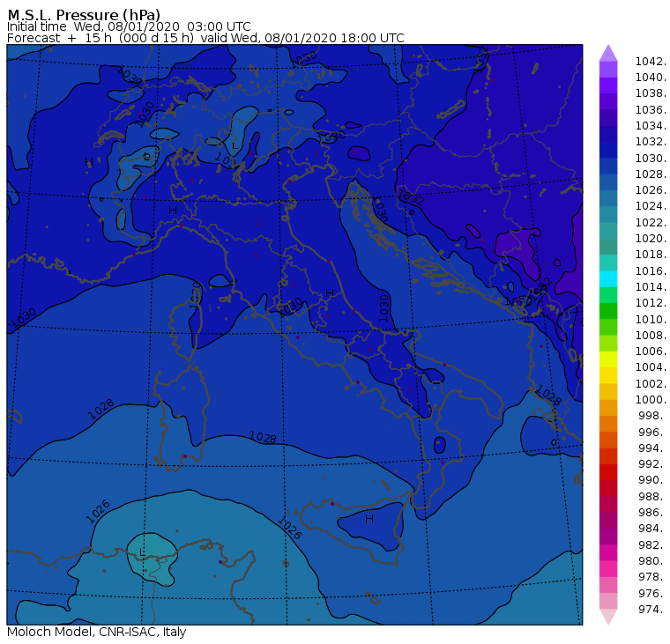The image size is (670, 644).
Task: Click the colorbar bottom arrow below 974
Action: (x=608, y=617)
